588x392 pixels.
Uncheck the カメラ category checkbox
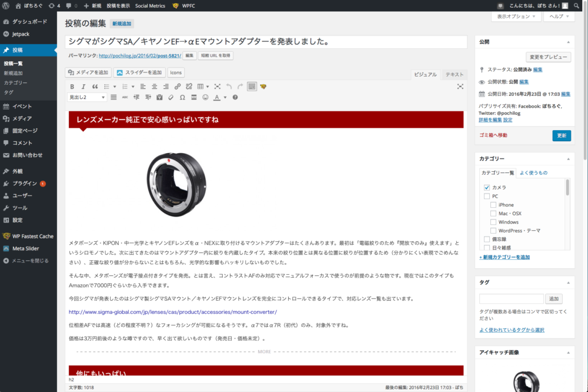[486, 187]
